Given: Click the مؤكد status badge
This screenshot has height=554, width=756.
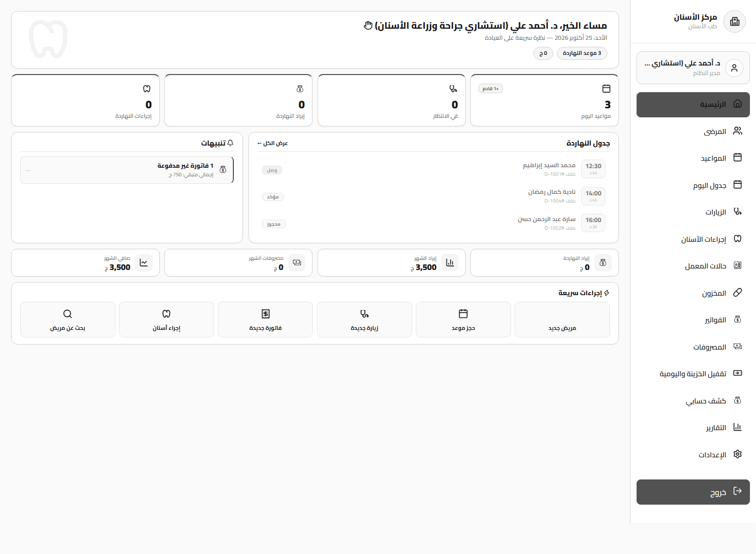Looking at the screenshot, I should pyautogui.click(x=273, y=197).
